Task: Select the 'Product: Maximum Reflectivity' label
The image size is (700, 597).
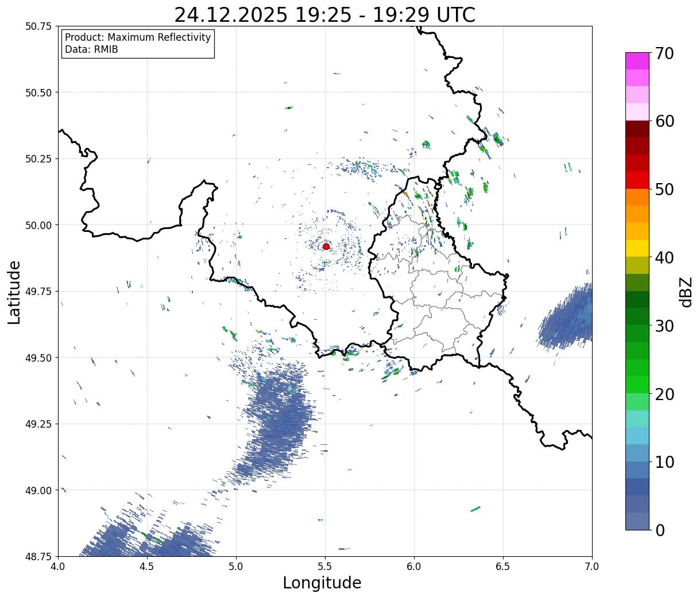Action: (138, 37)
